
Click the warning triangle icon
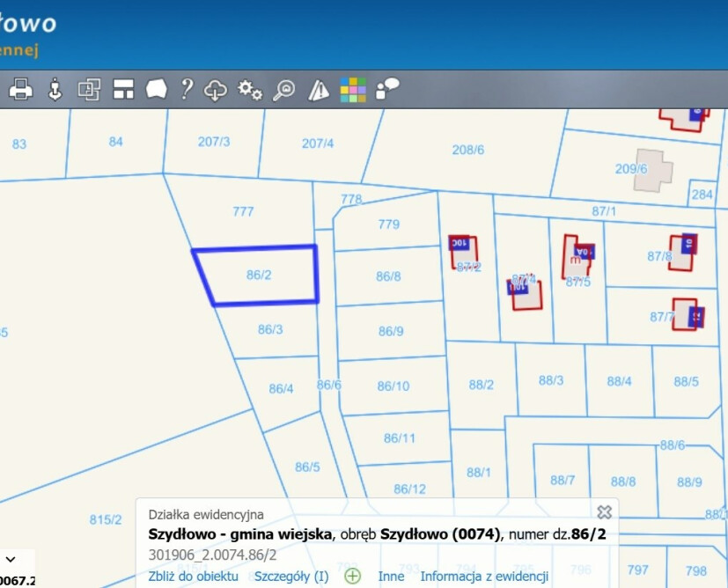pos(319,90)
